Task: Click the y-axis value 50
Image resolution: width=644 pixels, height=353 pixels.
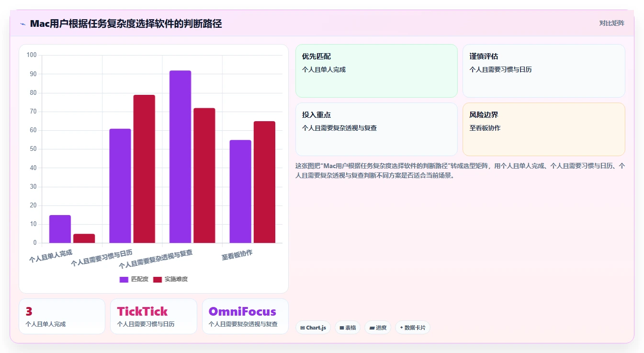Action: point(33,149)
